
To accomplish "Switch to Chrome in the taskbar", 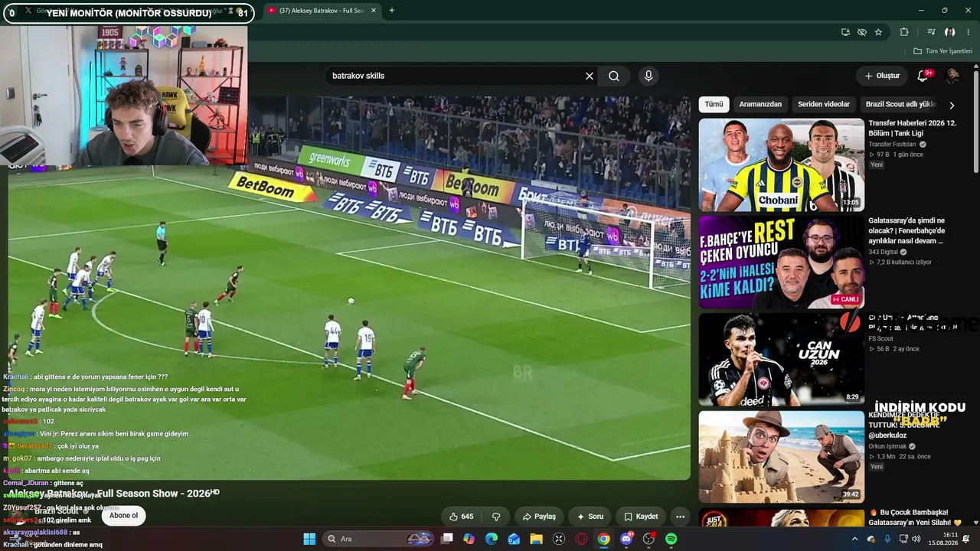I will pyautogui.click(x=604, y=539).
